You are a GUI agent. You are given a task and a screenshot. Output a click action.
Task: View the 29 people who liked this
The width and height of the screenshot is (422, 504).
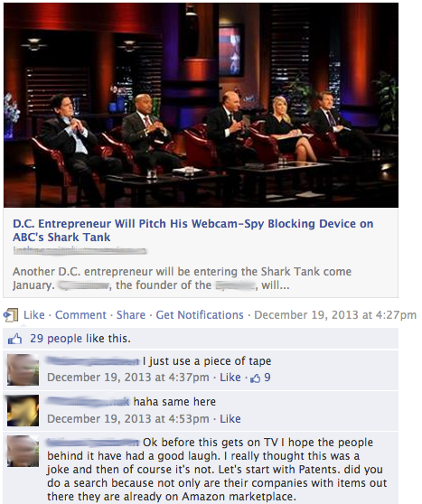click(56, 339)
